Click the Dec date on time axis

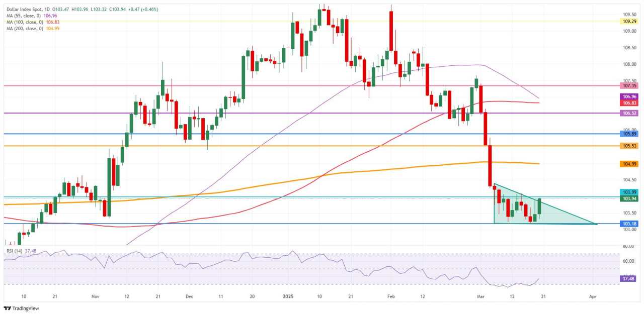pyautogui.click(x=189, y=296)
